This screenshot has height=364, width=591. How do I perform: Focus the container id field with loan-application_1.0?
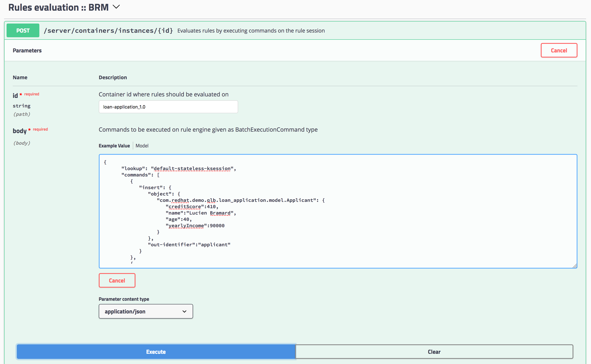[x=168, y=107]
